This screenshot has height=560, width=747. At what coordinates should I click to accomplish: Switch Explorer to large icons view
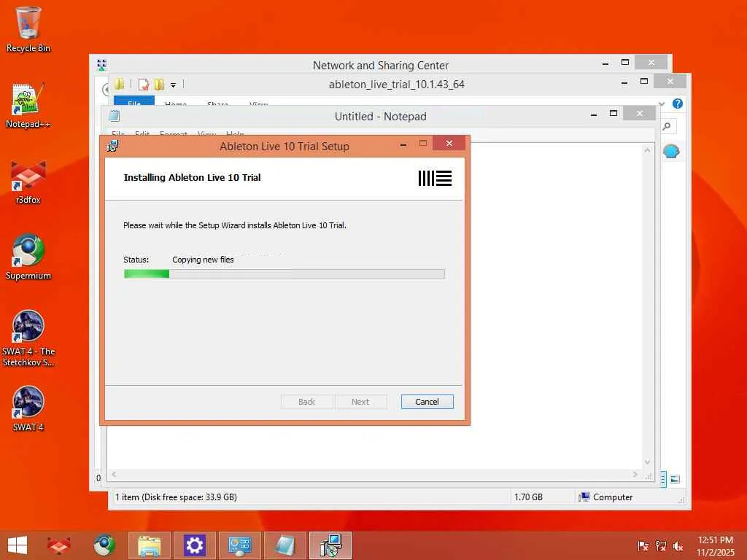pos(675,479)
